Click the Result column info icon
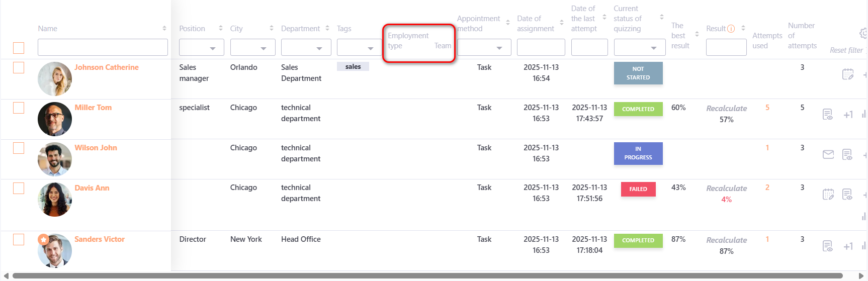This screenshot has width=868, height=281. pyautogui.click(x=731, y=29)
